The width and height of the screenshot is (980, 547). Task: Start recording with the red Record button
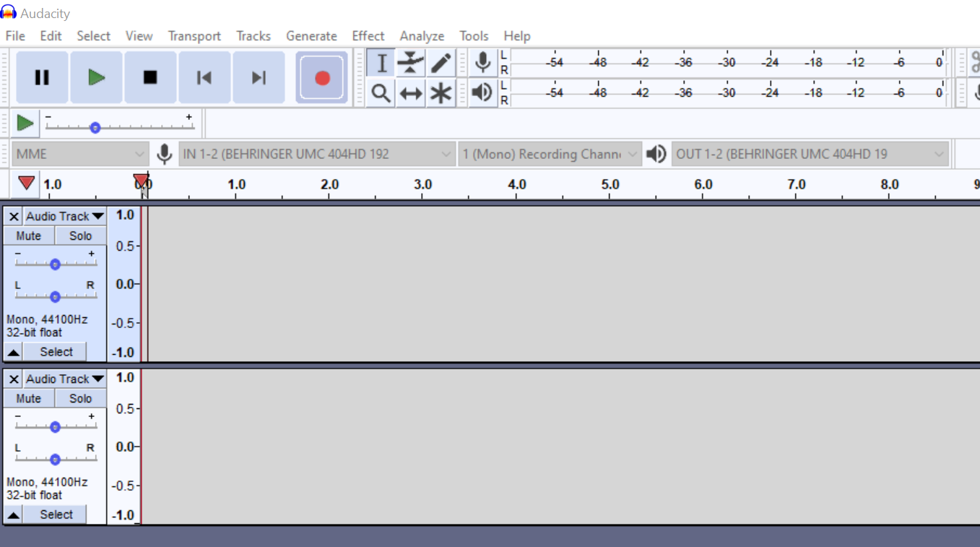click(322, 77)
